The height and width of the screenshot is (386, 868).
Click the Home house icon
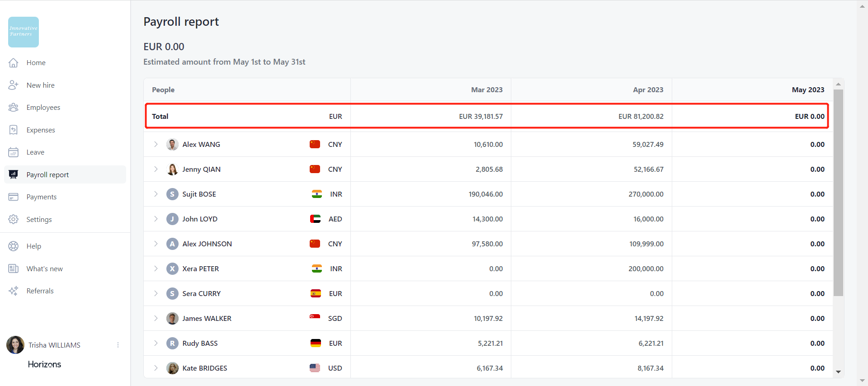14,63
